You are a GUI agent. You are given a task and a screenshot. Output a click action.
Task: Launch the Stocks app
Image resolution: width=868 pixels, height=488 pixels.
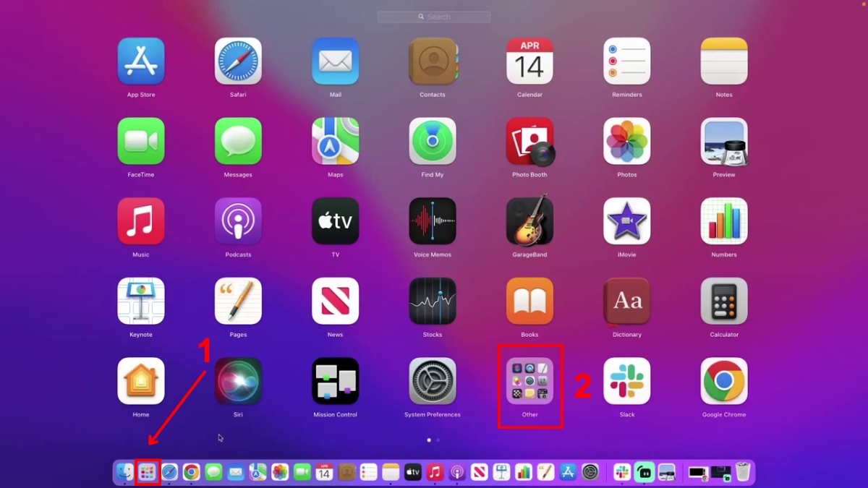433,301
